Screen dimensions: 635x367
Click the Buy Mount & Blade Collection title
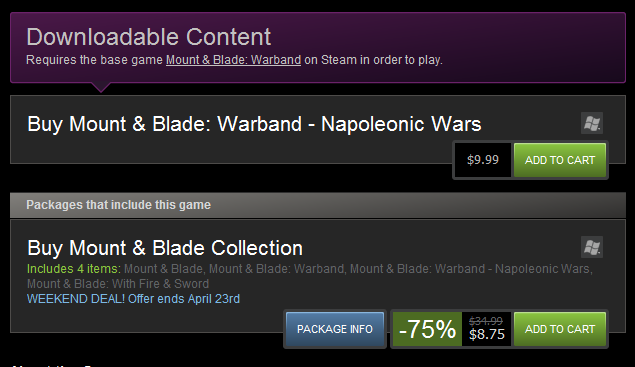coord(165,248)
